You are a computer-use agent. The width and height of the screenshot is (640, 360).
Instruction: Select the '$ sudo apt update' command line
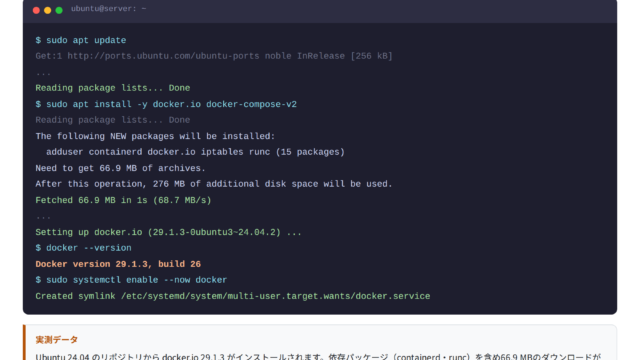pyautogui.click(x=81, y=40)
